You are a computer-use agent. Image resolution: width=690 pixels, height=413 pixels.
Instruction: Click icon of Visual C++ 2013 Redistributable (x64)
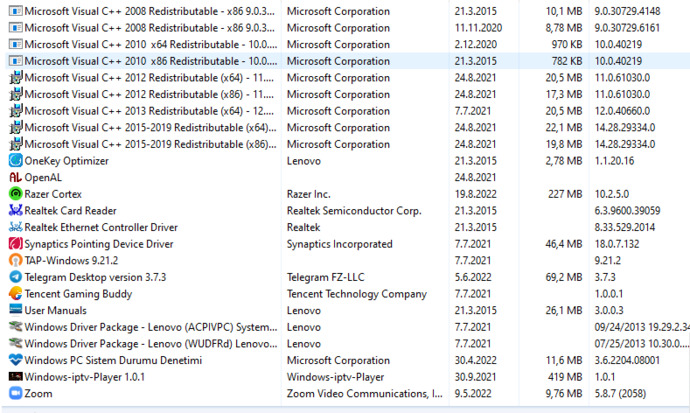click(15, 111)
